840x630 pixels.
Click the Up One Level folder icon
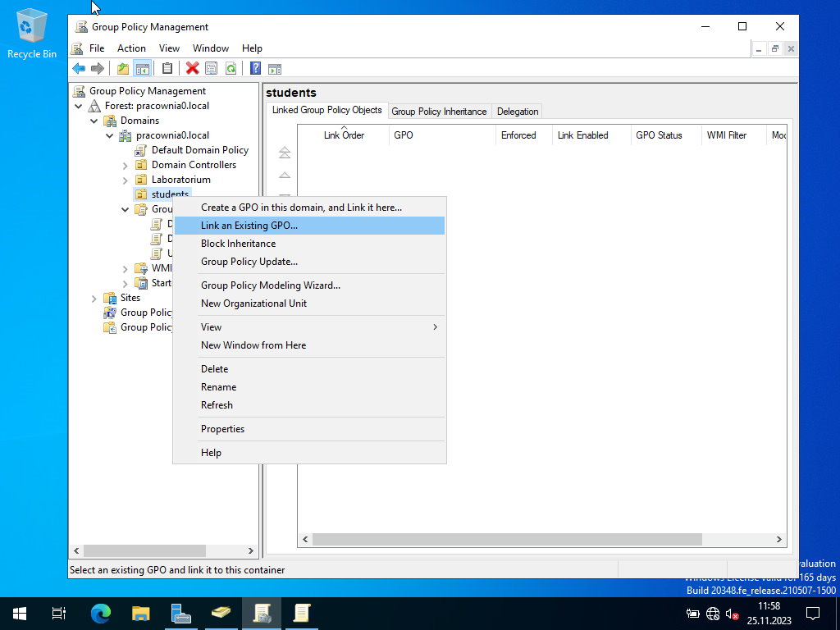point(123,69)
